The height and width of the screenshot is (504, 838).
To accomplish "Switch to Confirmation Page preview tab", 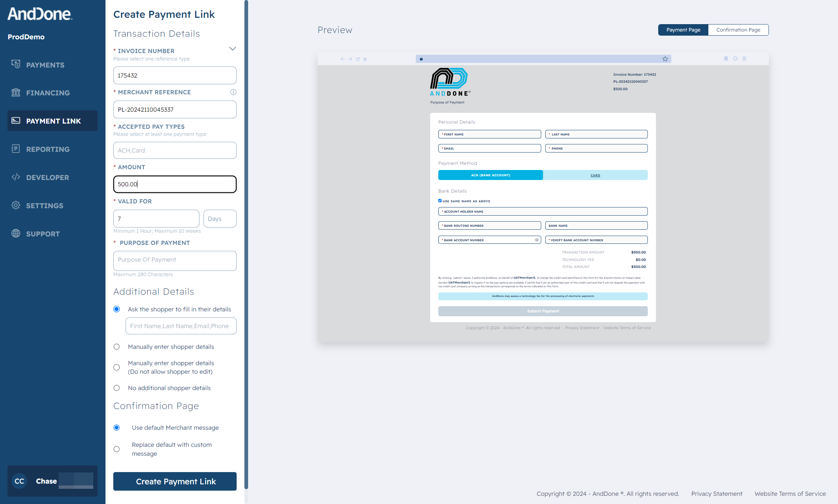I will pos(737,29).
